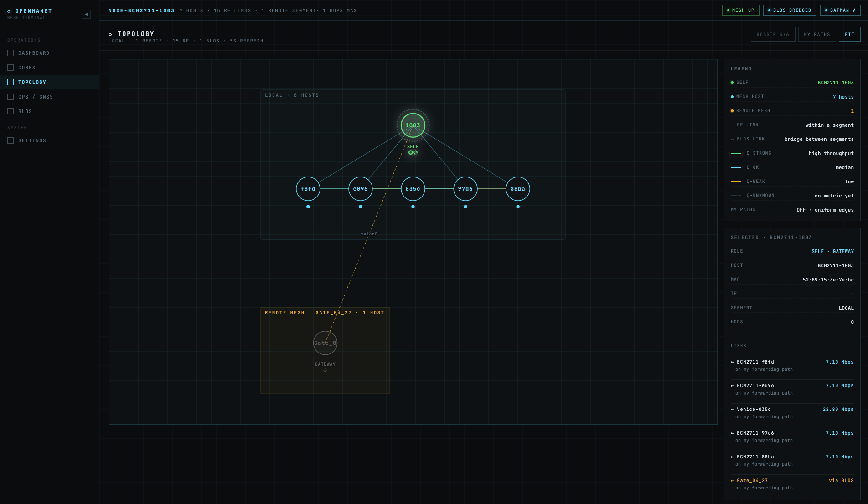
Task: Click the GOSSIP 4/6 button
Action: click(773, 34)
